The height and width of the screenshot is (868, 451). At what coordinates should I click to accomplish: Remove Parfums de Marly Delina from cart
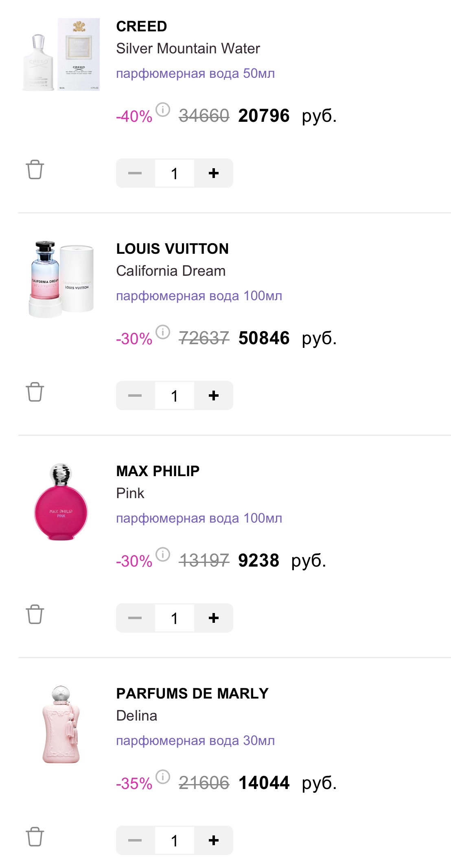coord(35,837)
